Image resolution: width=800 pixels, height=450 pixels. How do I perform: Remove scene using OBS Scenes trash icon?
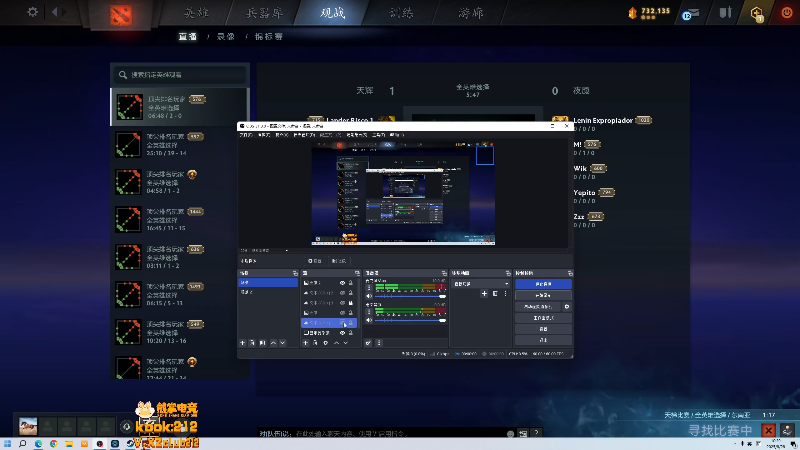[252, 343]
